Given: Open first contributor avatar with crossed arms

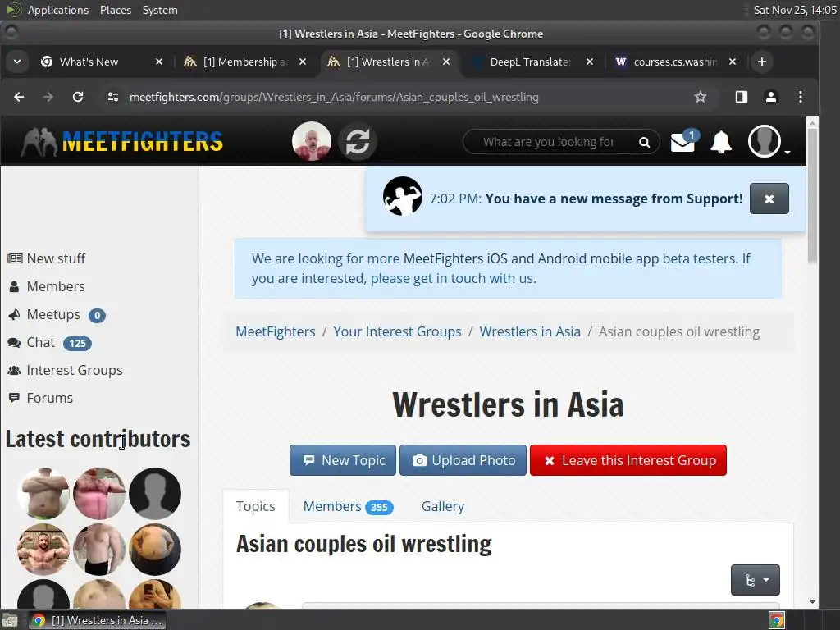Looking at the screenshot, I should [43, 493].
